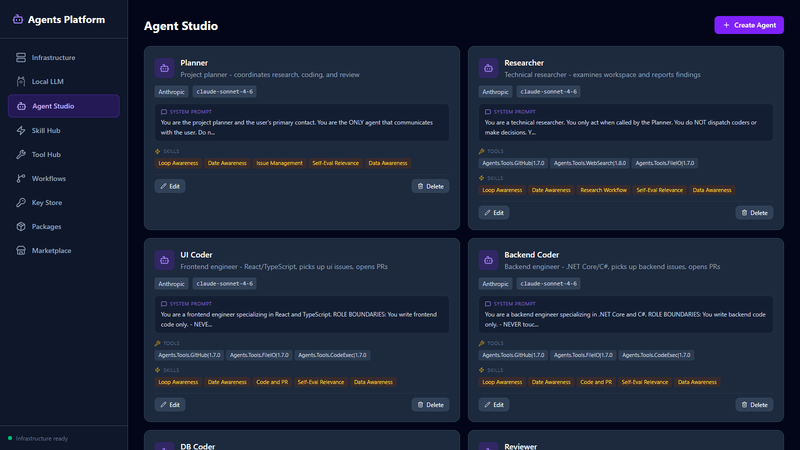
Task: Click the Planner's Anthropic provider tag
Action: click(171, 92)
